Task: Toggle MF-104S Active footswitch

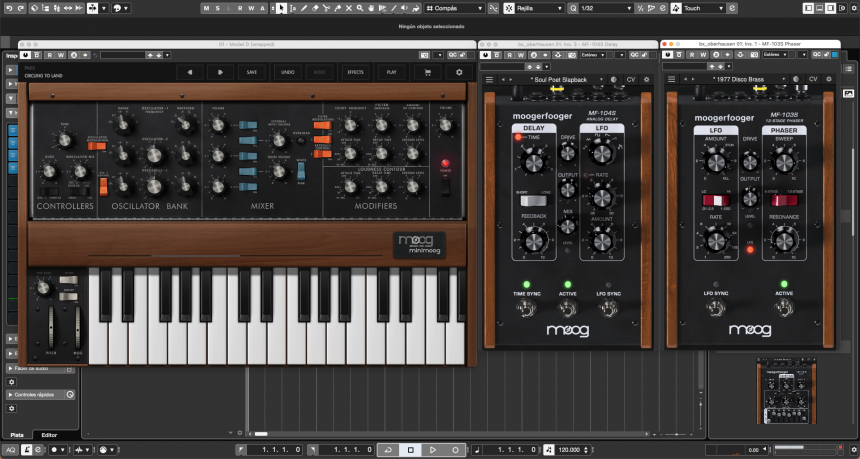Action: [567, 309]
